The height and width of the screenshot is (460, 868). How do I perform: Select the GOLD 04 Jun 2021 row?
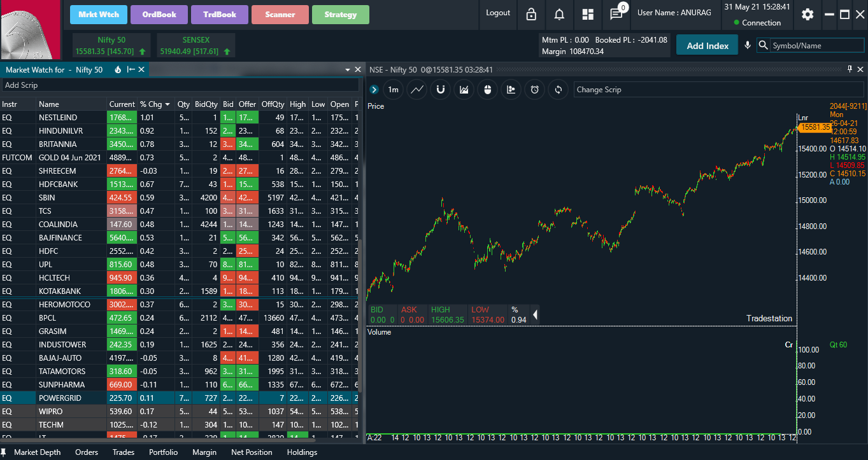click(x=180, y=158)
